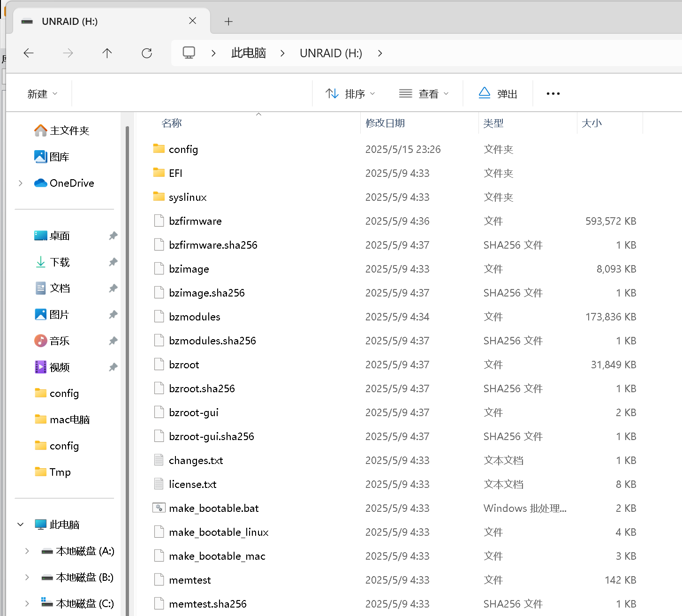Click the EFI folder icon

159,173
